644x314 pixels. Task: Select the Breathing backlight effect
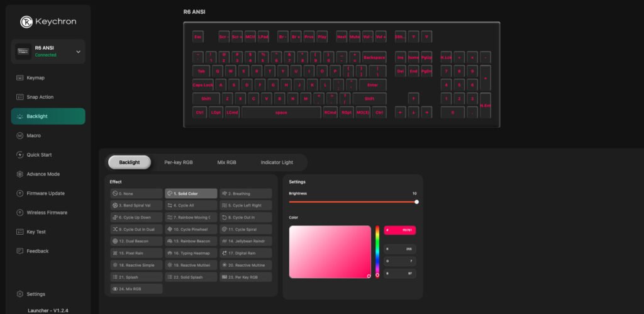246,194
